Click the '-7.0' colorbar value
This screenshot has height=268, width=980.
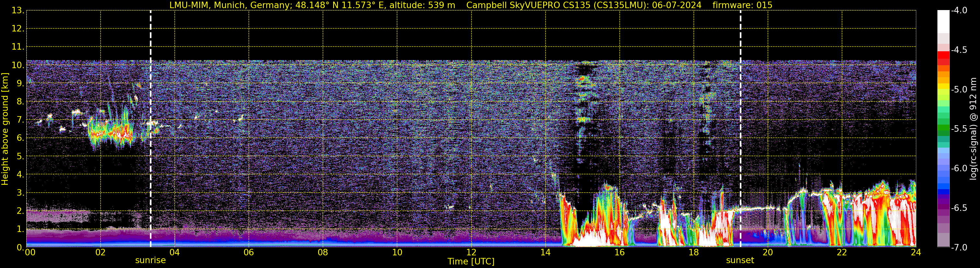pos(959,248)
